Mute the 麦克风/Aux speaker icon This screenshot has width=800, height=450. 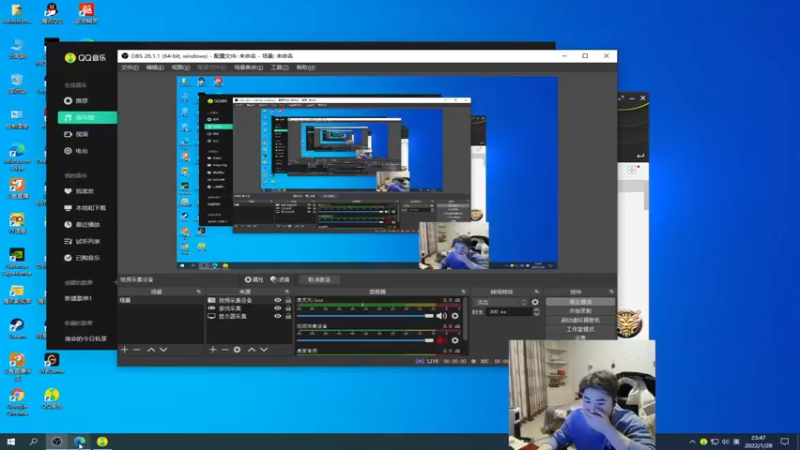point(441,316)
